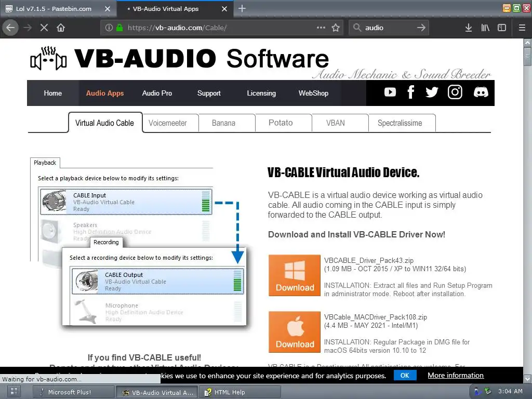Click the page scrollbar down arrow
This screenshot has height=399, width=532.
527,378
